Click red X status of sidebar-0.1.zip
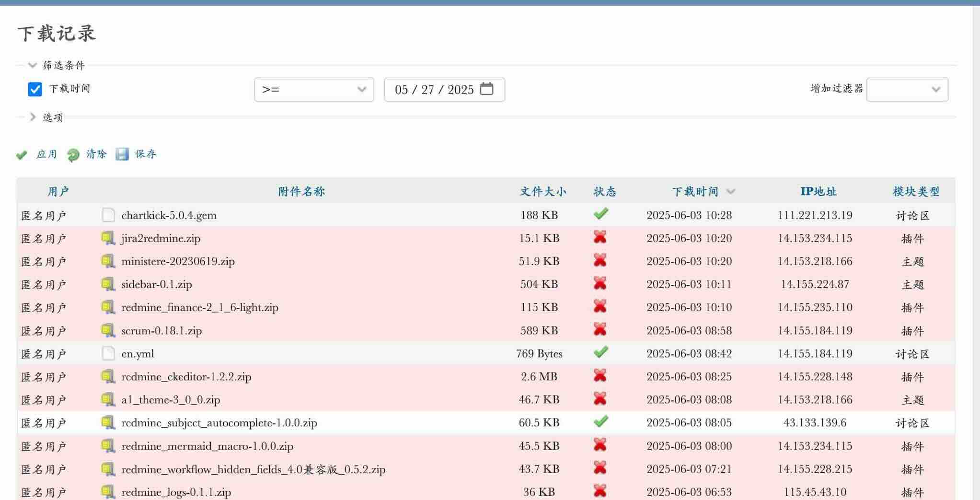The image size is (980, 500). (600, 283)
